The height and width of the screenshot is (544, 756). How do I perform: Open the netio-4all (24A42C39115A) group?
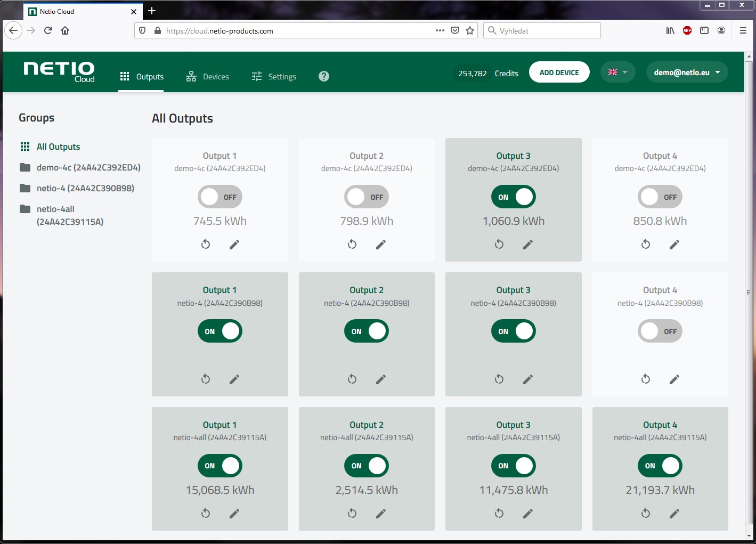62,215
